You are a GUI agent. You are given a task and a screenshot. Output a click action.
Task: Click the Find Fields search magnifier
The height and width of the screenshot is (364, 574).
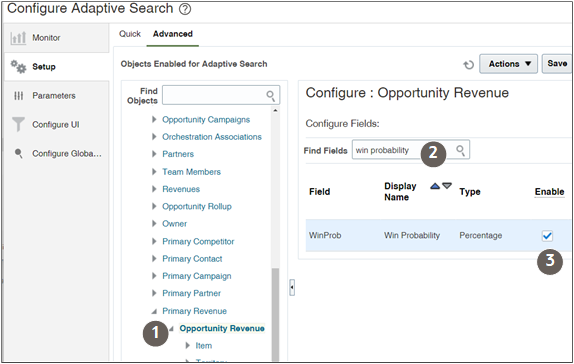461,150
